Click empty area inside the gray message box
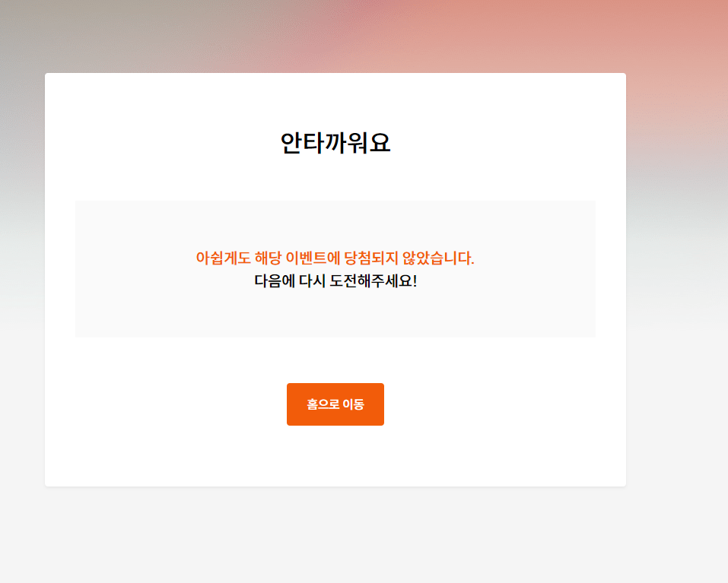 (139, 306)
